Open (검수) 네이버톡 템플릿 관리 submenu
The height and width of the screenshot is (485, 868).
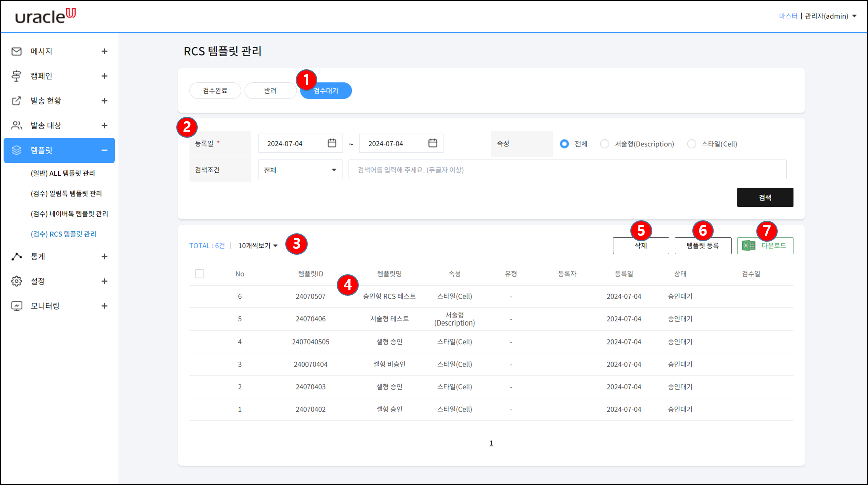point(69,214)
